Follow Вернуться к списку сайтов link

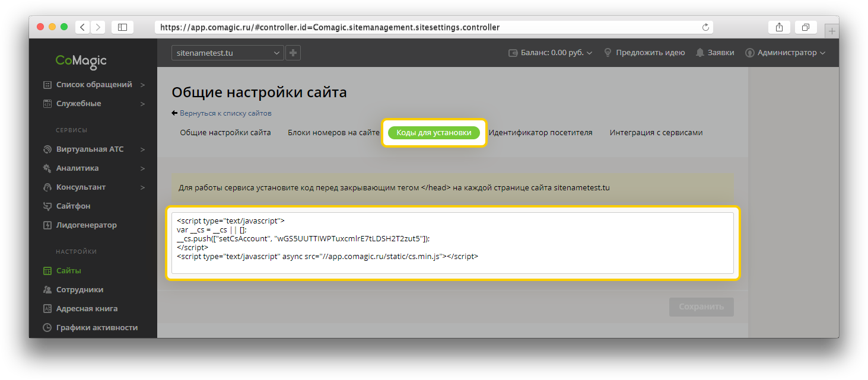[225, 113]
